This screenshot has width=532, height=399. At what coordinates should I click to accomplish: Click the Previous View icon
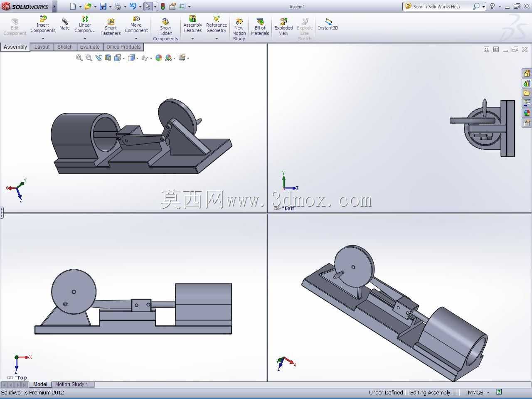(99, 58)
